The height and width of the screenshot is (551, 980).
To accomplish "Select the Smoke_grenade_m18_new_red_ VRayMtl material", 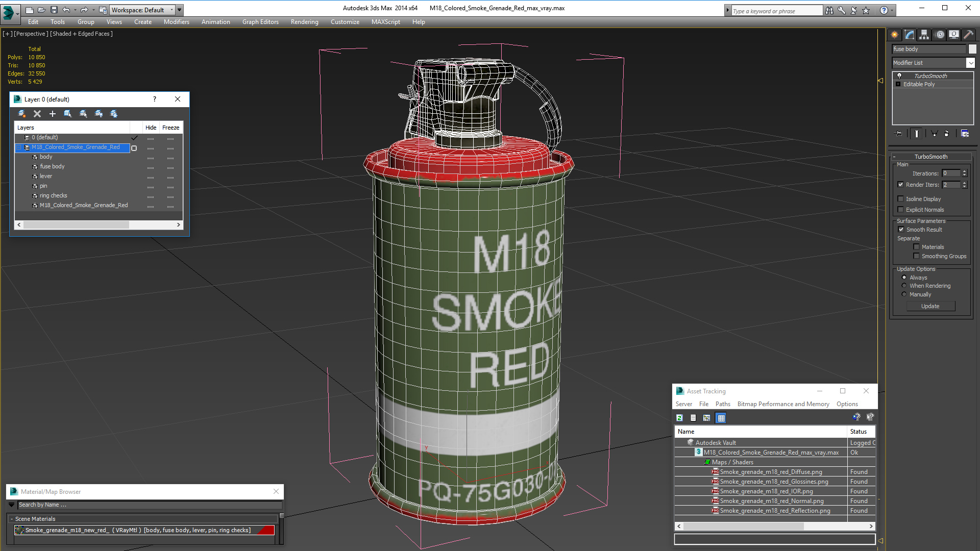I will click(144, 530).
